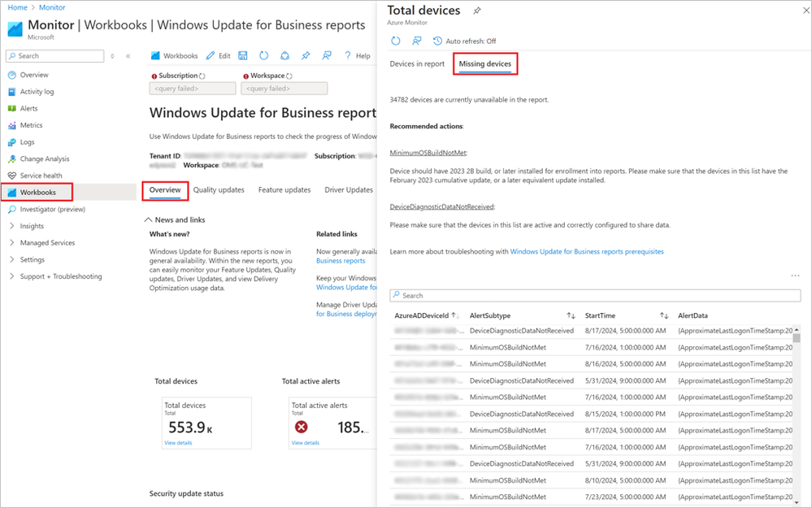Open the Subscription dropdown field

(192, 89)
